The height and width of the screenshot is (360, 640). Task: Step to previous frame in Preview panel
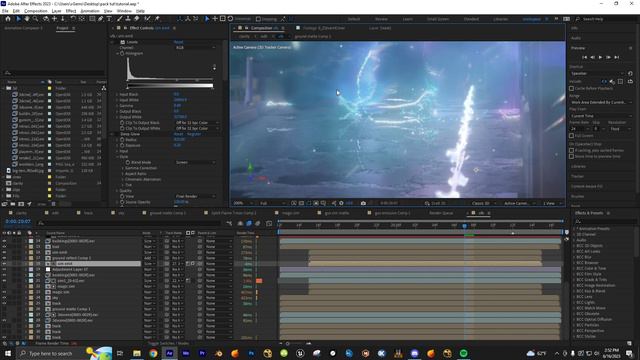tap(592, 57)
